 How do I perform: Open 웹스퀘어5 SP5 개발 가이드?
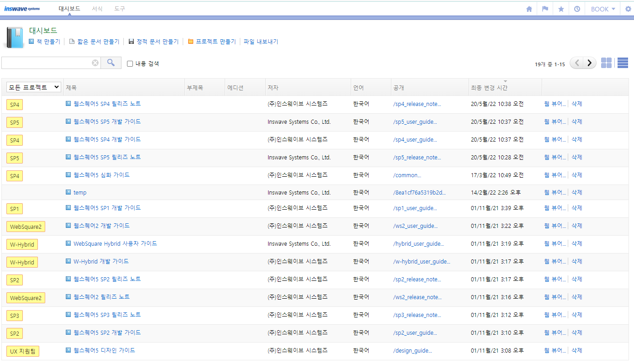pyautogui.click(x=107, y=121)
